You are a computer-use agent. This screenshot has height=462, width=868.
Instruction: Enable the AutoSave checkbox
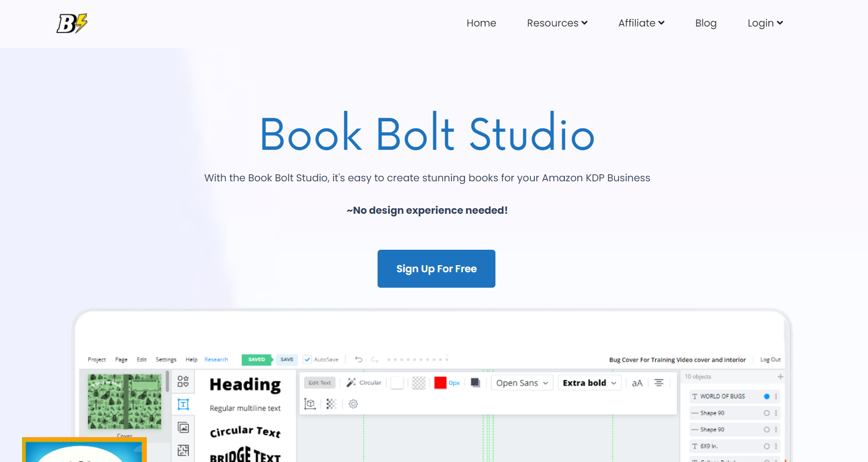(307, 359)
